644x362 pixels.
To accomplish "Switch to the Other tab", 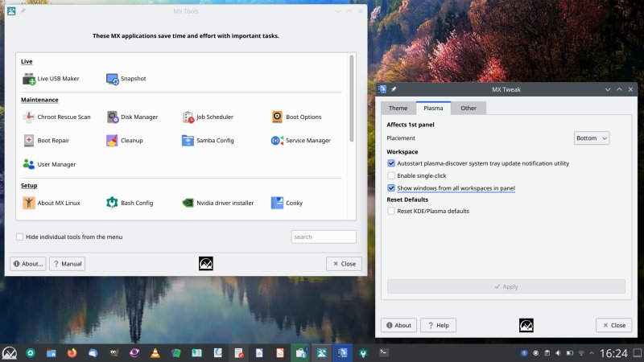I will point(469,108).
